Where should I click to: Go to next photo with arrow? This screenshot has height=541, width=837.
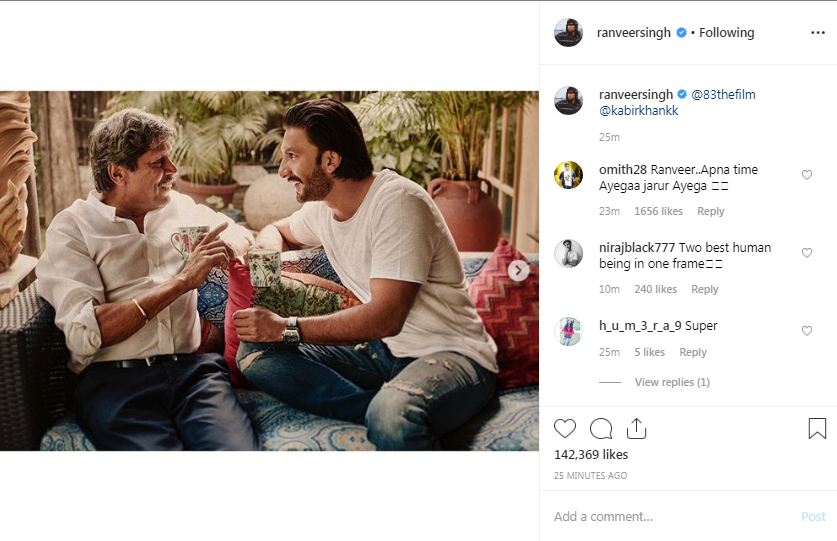pyautogui.click(x=518, y=270)
